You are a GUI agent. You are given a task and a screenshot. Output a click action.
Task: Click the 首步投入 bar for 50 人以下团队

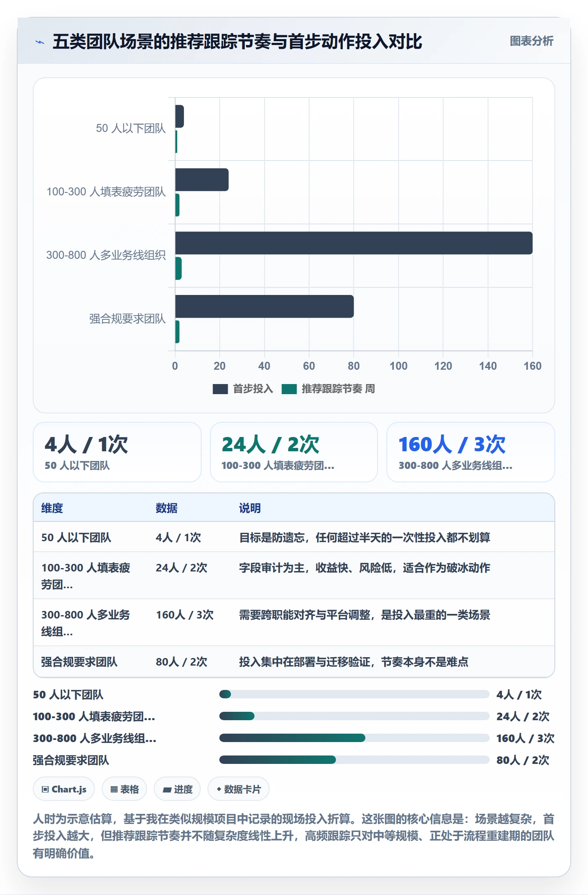(x=179, y=116)
